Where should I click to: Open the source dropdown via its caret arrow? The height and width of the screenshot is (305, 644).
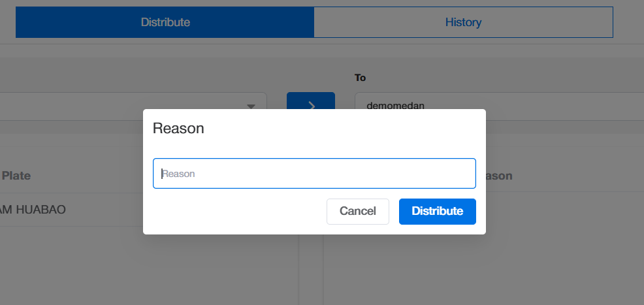coord(251,106)
